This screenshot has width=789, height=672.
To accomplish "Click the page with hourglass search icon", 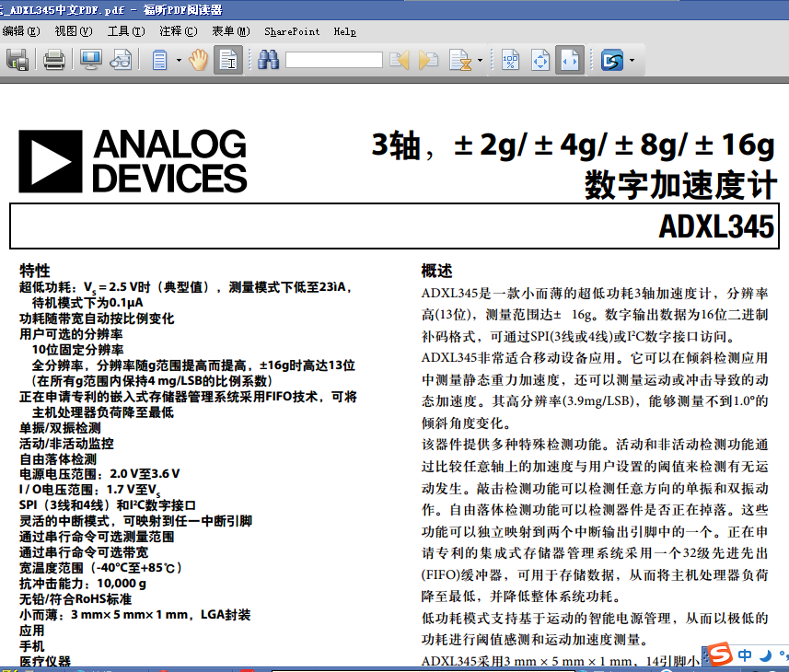I will point(460,61).
